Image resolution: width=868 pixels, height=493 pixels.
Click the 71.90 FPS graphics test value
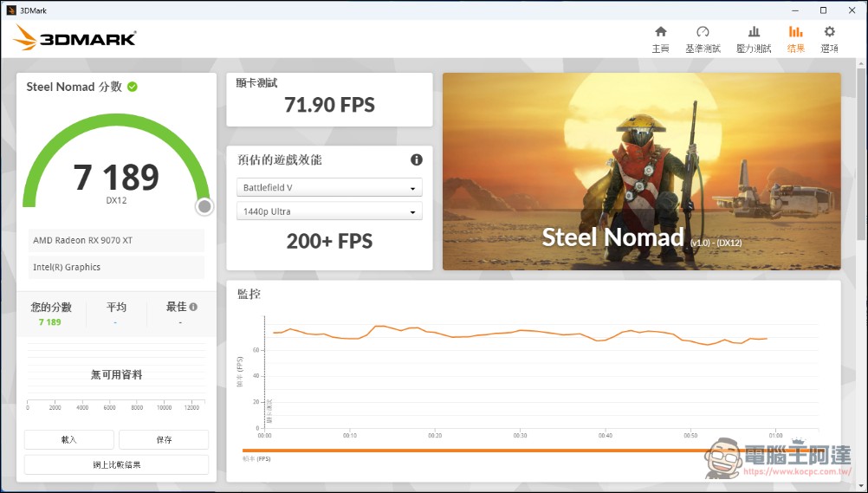329,105
